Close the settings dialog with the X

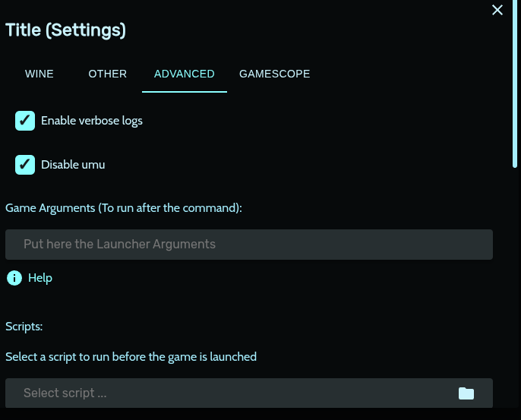(x=497, y=10)
